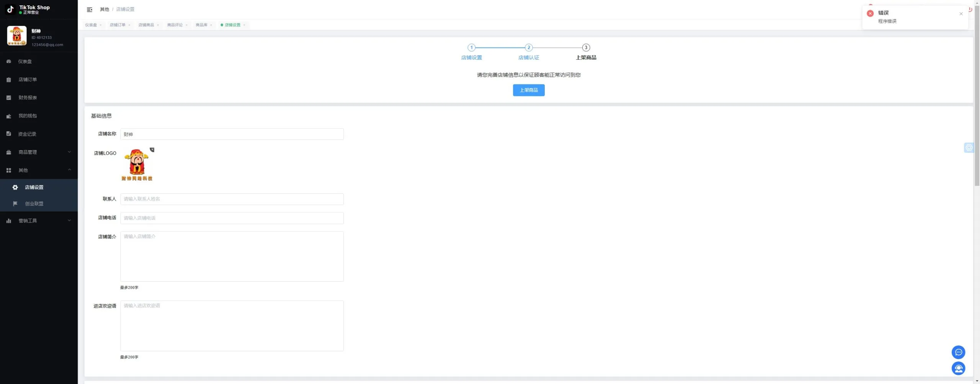980x384 pixels.
Task: Close the 商品库 tab
Action: pyautogui.click(x=211, y=25)
